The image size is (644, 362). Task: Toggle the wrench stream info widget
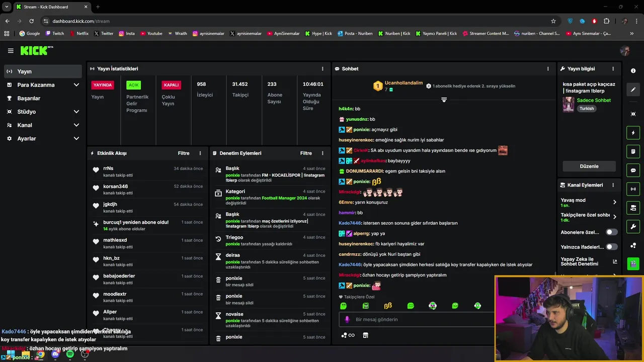tap(633, 226)
